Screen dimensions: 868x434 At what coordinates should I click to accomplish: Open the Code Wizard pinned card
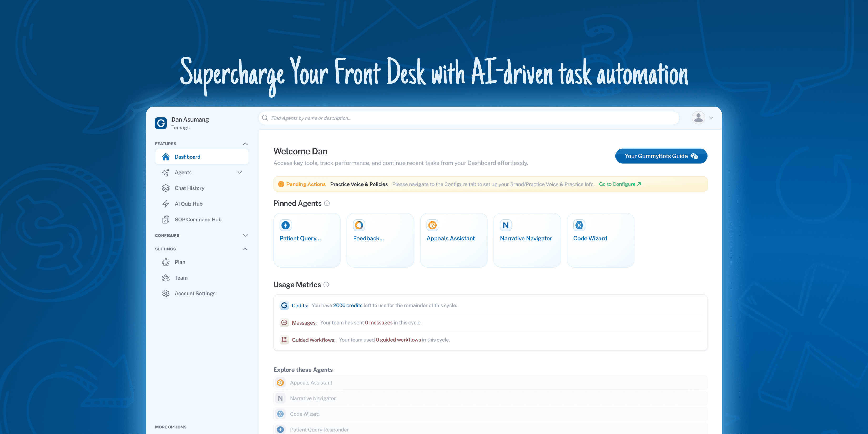point(601,240)
